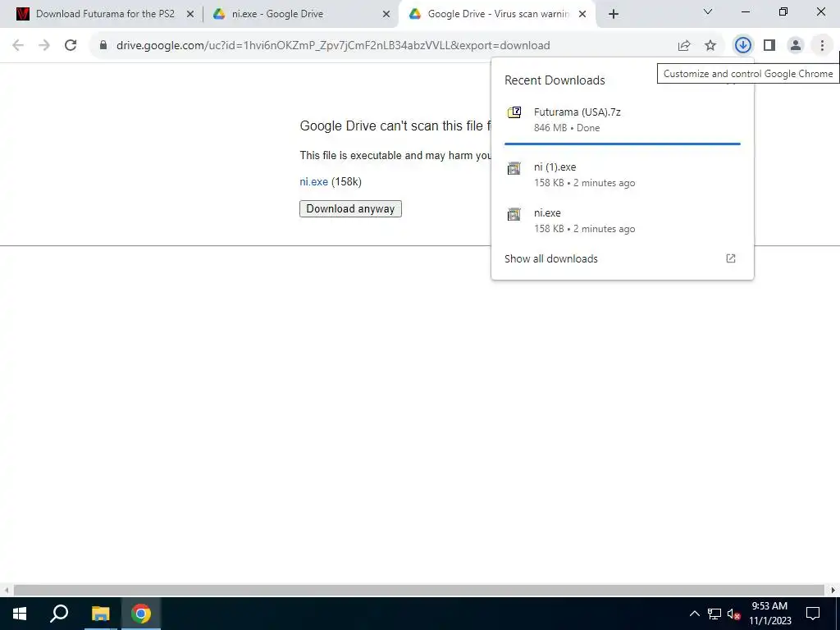Open Windows taskbar search
Viewport: 840px width, 630px height.
tap(59, 614)
